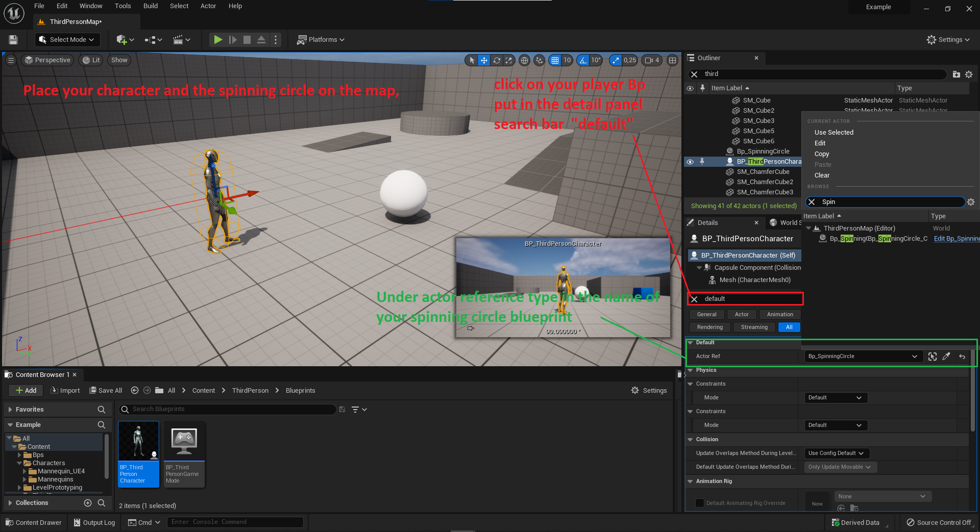
Task: Pick actor from scene icon for Actor Ref
Action: [x=933, y=357]
